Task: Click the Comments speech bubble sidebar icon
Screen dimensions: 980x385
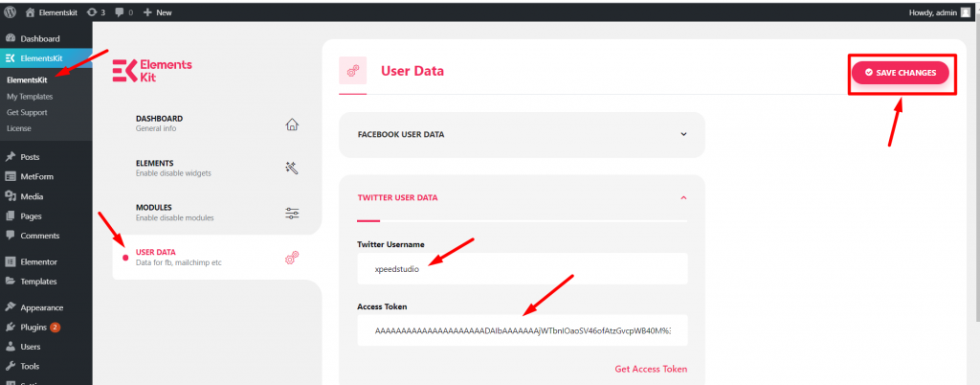Action: click(x=10, y=236)
